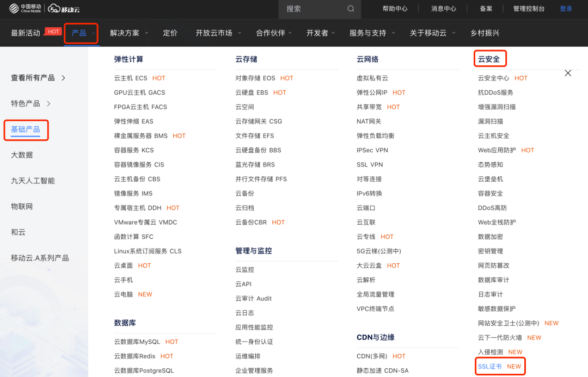This screenshot has width=588, height=377.
Task: Click the 云安全 category heading
Action: (488, 59)
